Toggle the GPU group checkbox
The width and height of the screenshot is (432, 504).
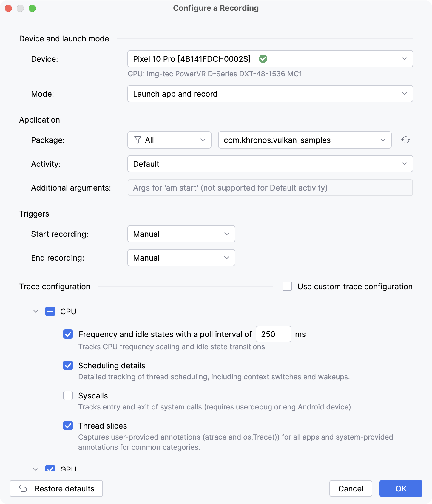click(50, 468)
